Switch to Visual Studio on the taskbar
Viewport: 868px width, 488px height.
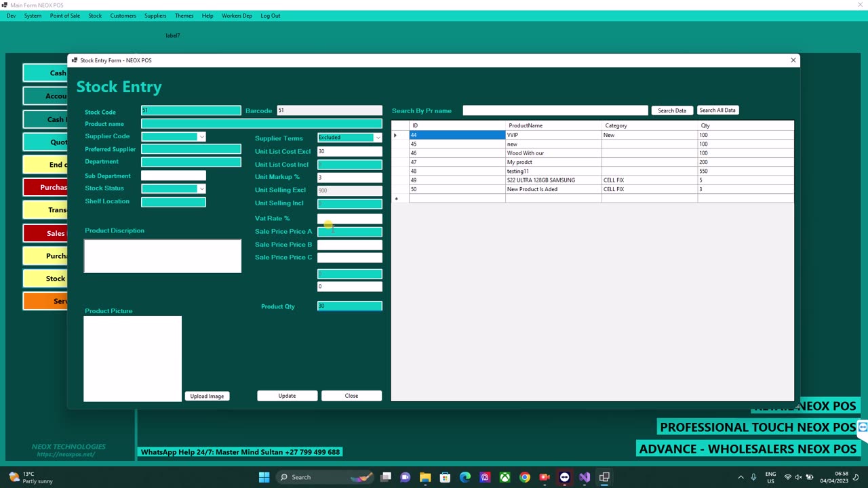(x=585, y=477)
